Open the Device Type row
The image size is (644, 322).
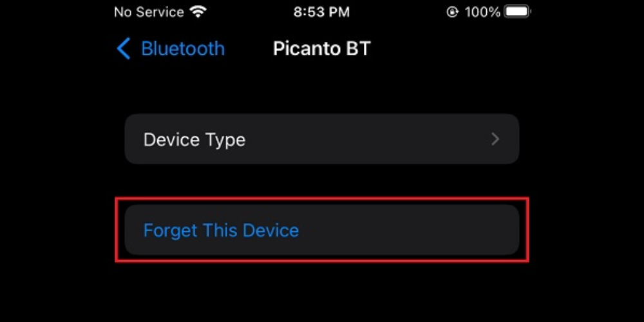322,139
